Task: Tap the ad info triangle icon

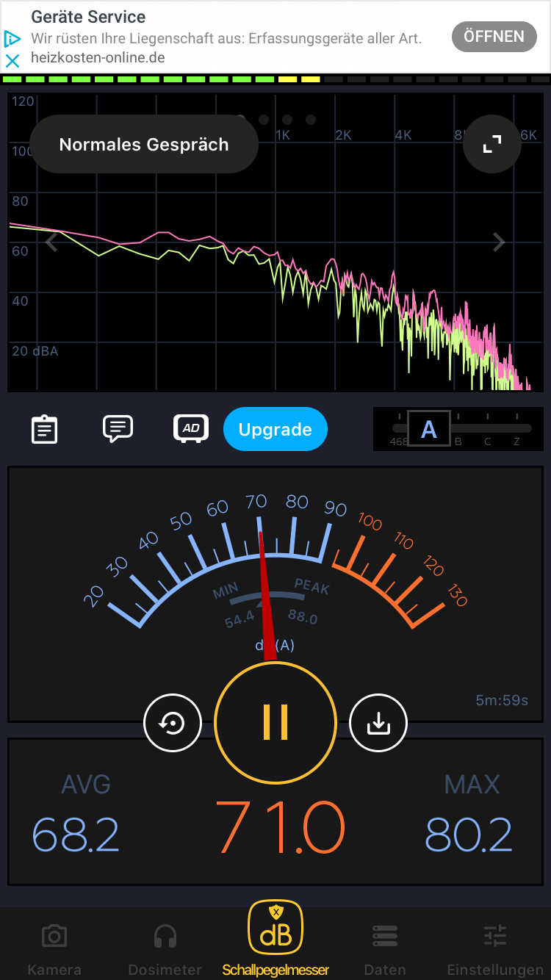Action: (x=12, y=38)
